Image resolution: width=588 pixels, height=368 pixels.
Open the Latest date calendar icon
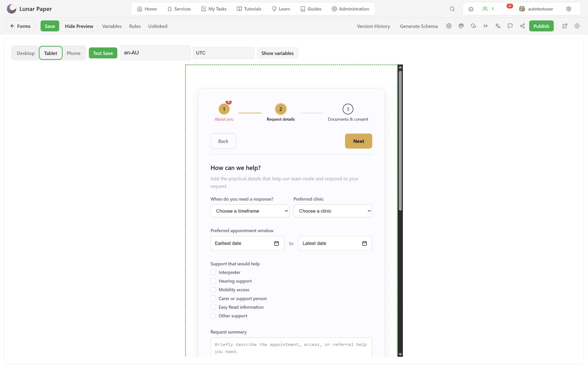pyautogui.click(x=364, y=243)
